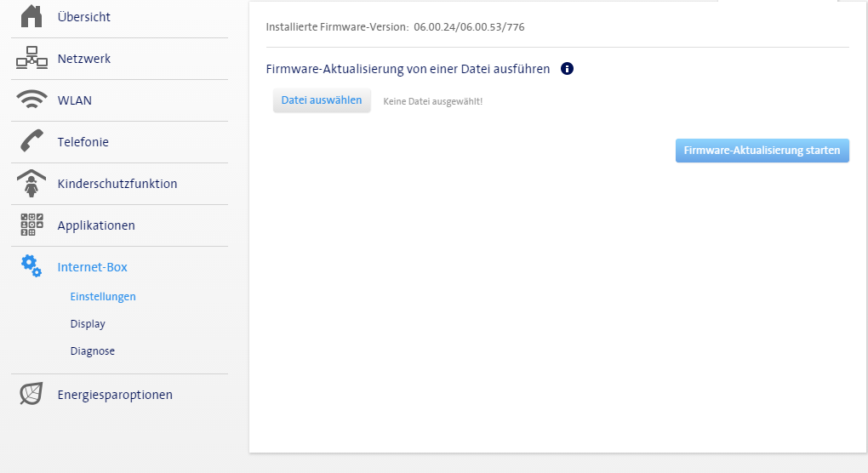This screenshot has height=473, width=868.
Task: Select Applikationen in the sidebar
Action: tap(96, 225)
